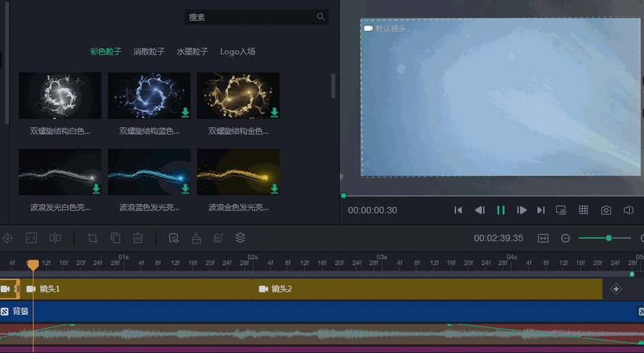The image size is (644, 353).
Task: Download the 波浪蓝色发光亮 effect
Action: (x=185, y=189)
